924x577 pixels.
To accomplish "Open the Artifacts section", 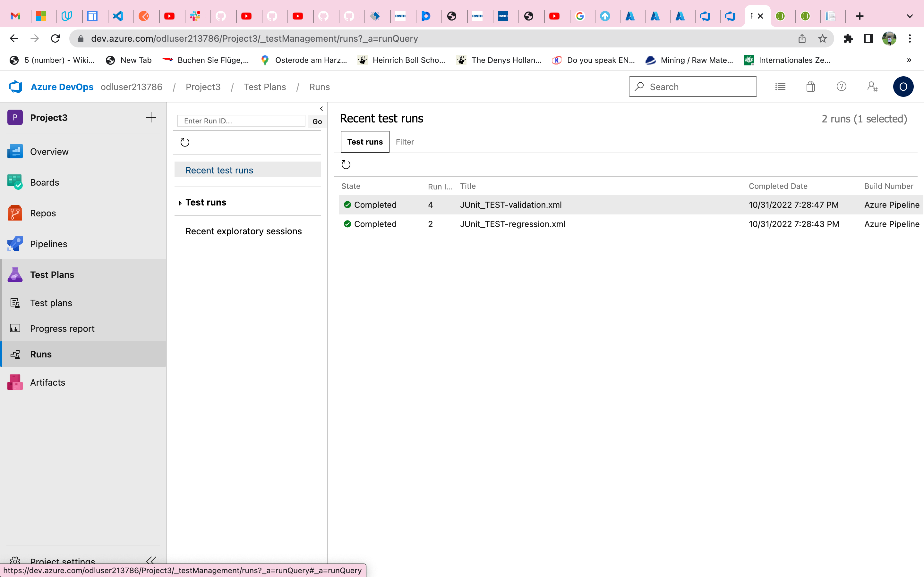I will click(x=47, y=382).
